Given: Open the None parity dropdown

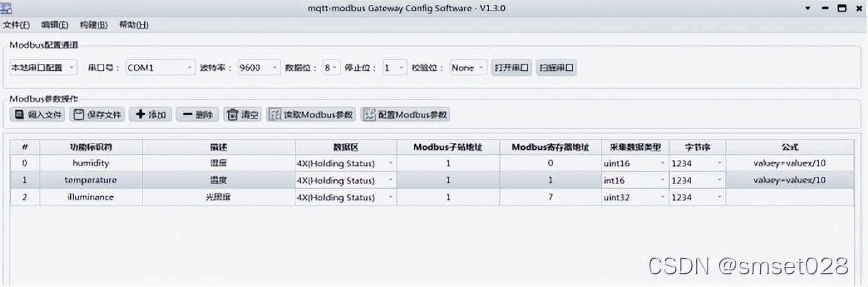Looking at the screenshot, I should [x=468, y=68].
